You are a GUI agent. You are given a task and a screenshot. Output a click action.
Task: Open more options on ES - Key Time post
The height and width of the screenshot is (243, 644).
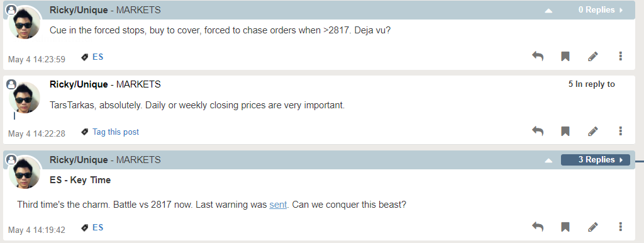(x=621, y=227)
